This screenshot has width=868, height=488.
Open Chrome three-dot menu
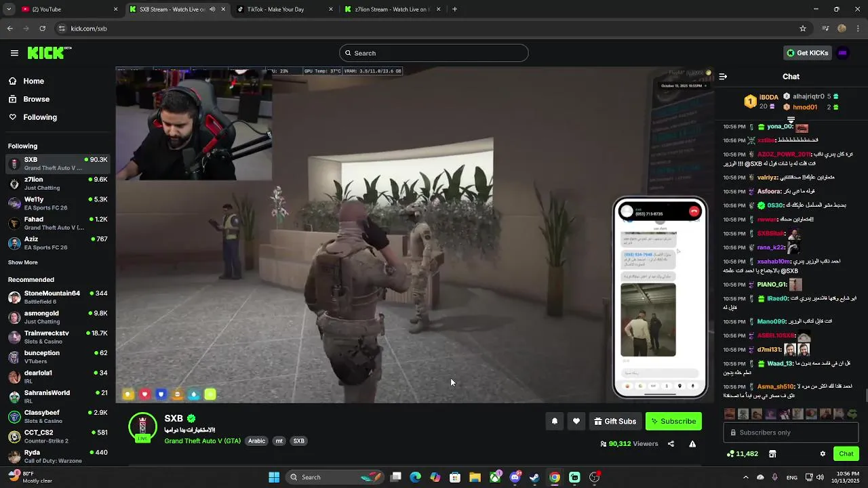coord(859,28)
